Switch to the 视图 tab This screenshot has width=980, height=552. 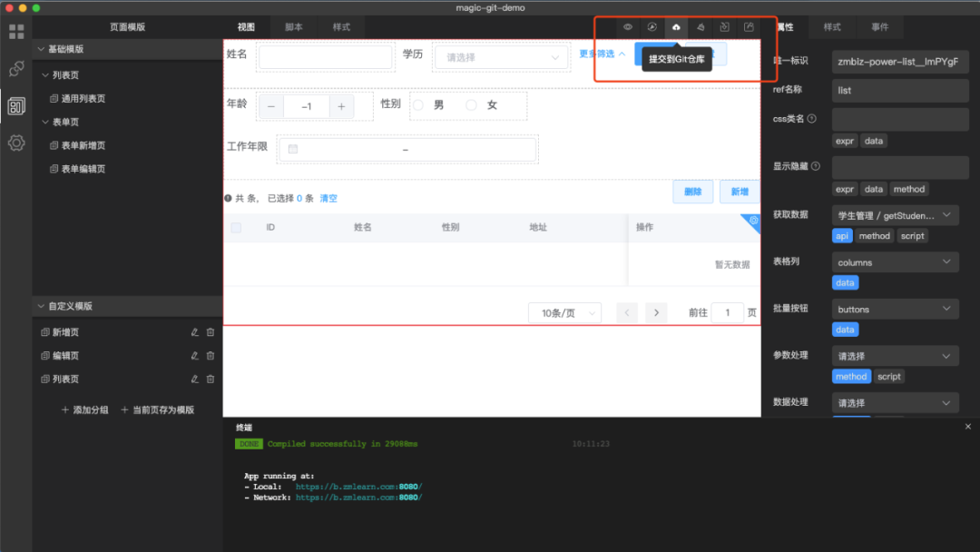246,27
